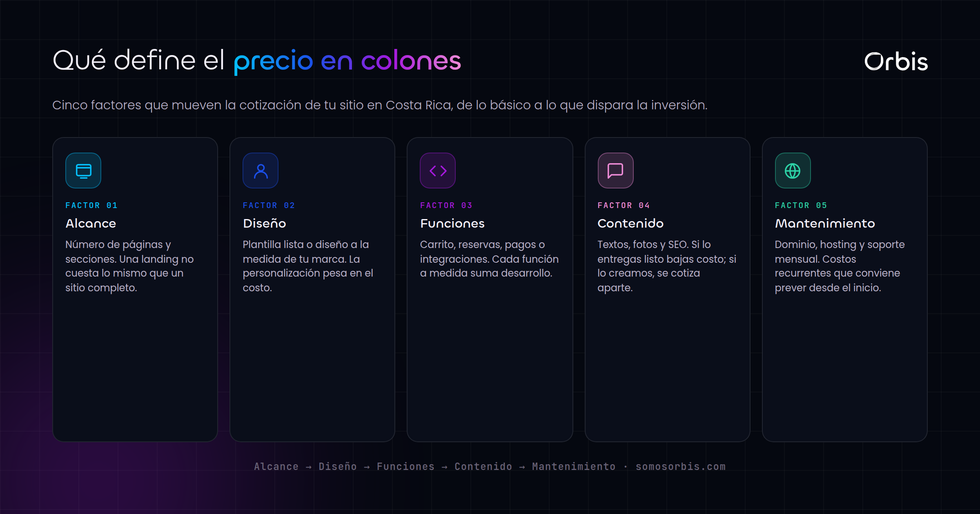Click the gradient 'precio en colones' heading text
The height and width of the screenshot is (514, 980).
347,62
